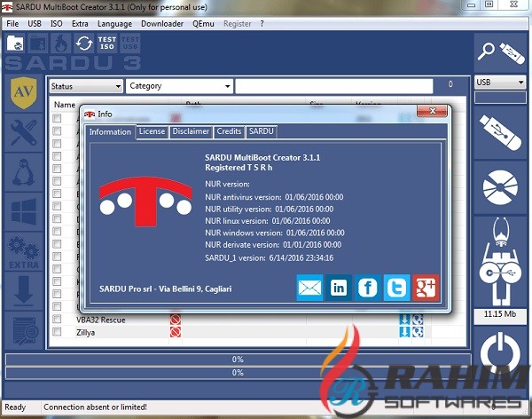This screenshot has height=419, width=532.
Task: Open the Register menu
Action: (237, 24)
